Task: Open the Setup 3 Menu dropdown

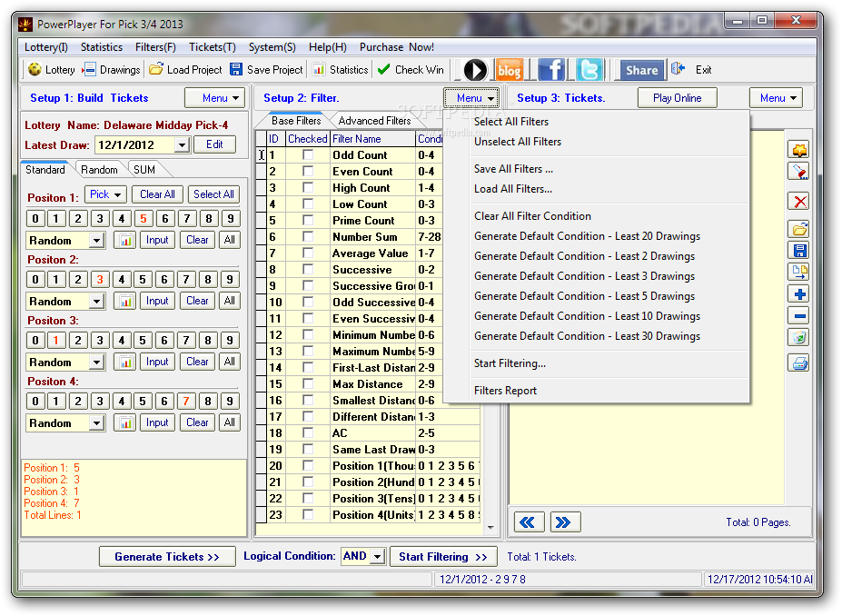Action: 776,98
